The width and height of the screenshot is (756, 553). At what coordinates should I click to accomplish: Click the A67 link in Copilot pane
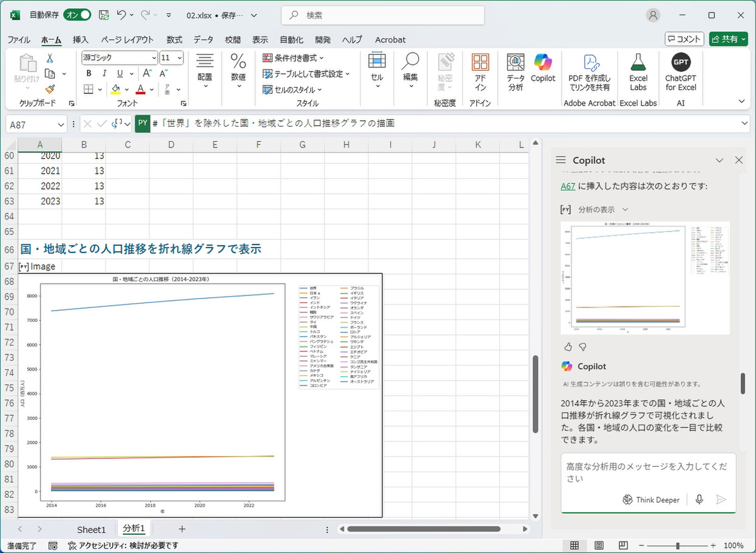tap(568, 186)
